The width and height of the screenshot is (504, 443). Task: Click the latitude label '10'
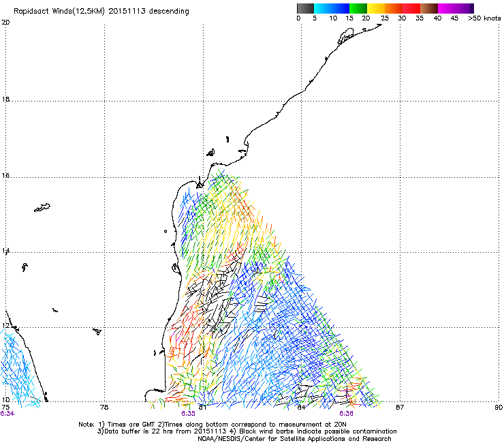5,400
